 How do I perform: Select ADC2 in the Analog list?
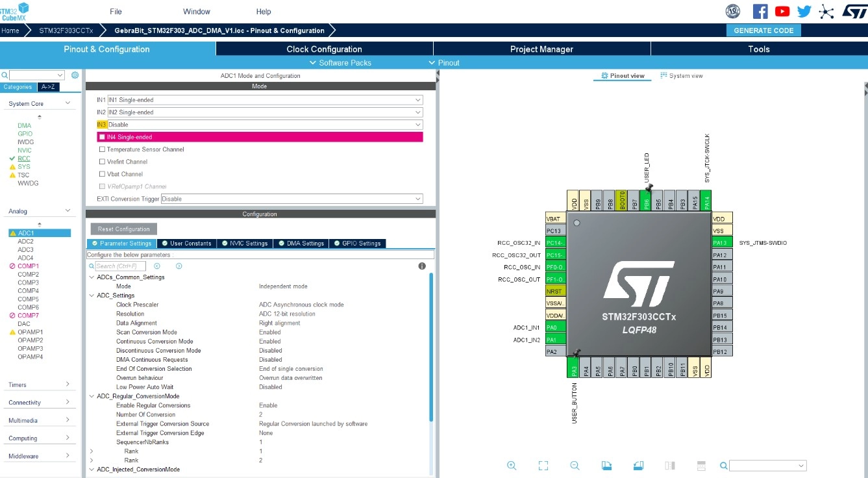tap(25, 242)
